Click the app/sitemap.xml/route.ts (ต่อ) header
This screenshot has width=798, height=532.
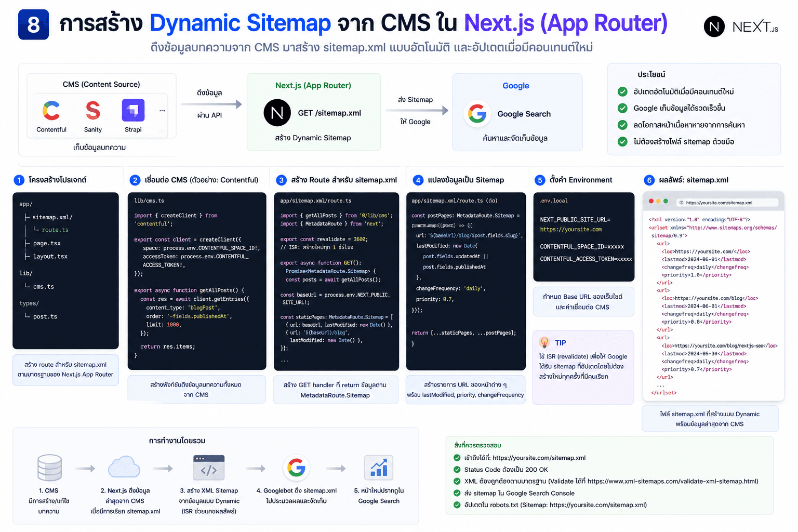tap(455, 201)
